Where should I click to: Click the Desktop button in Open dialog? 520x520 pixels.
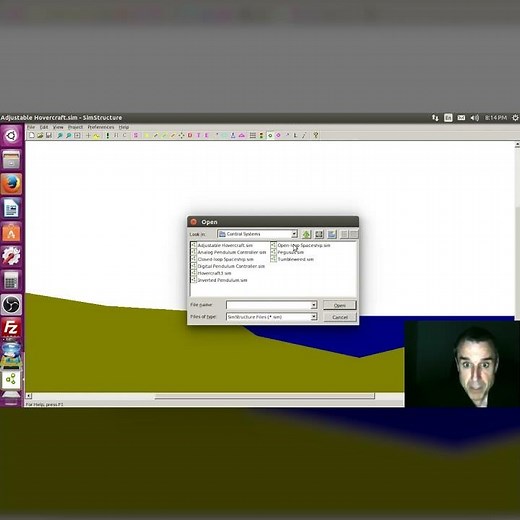point(319,234)
